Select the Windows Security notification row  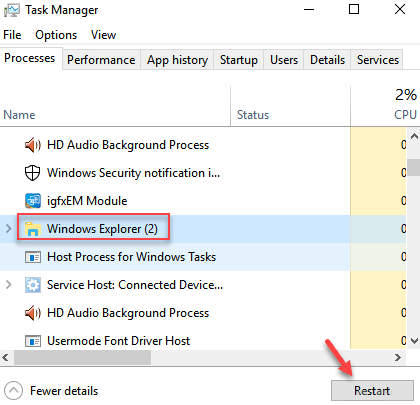pyautogui.click(x=203, y=173)
